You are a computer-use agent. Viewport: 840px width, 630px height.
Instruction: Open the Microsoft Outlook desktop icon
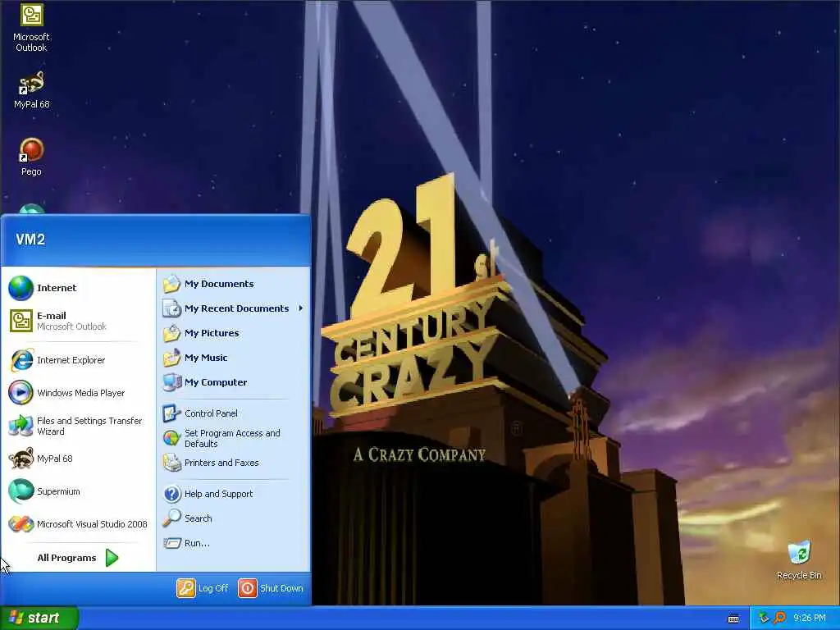point(31,27)
